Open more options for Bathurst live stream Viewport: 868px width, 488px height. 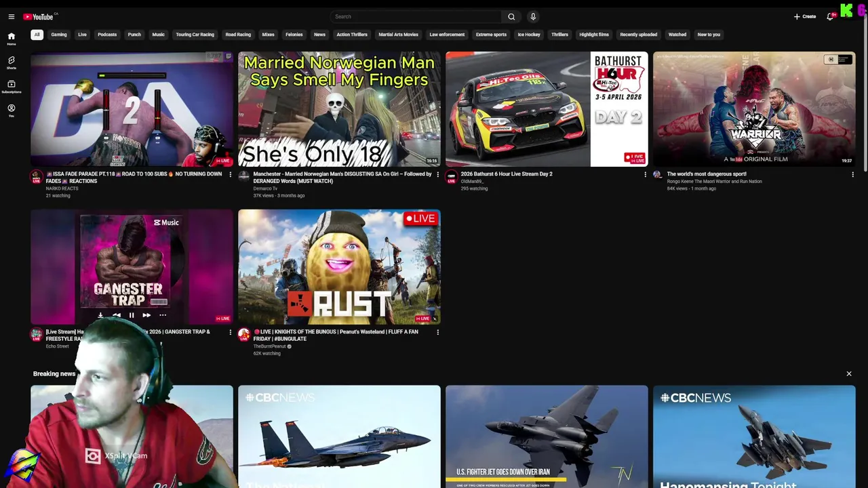coord(645,175)
